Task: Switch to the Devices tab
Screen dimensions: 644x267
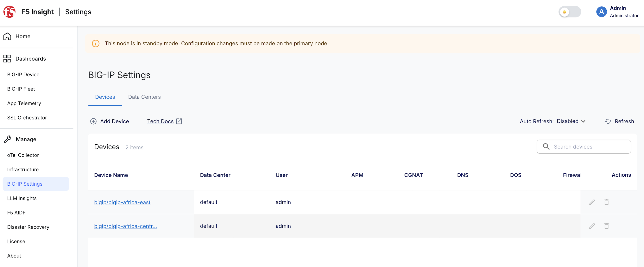Action: (105, 97)
